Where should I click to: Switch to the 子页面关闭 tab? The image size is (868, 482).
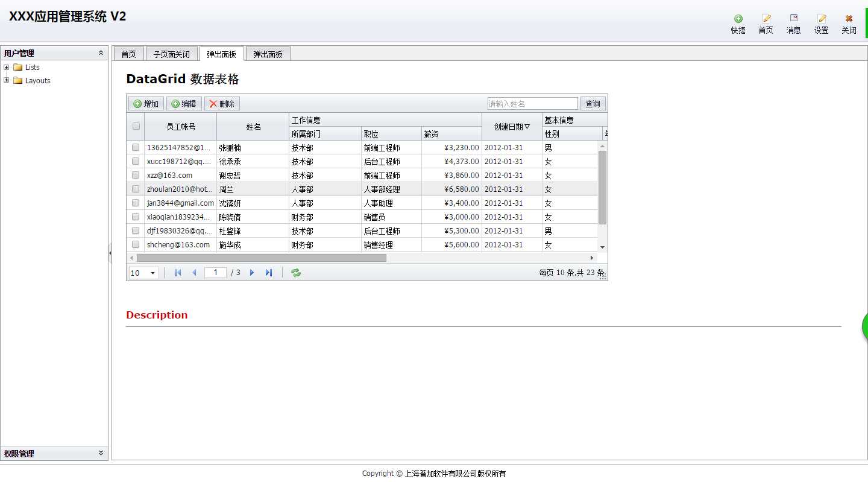[171, 54]
